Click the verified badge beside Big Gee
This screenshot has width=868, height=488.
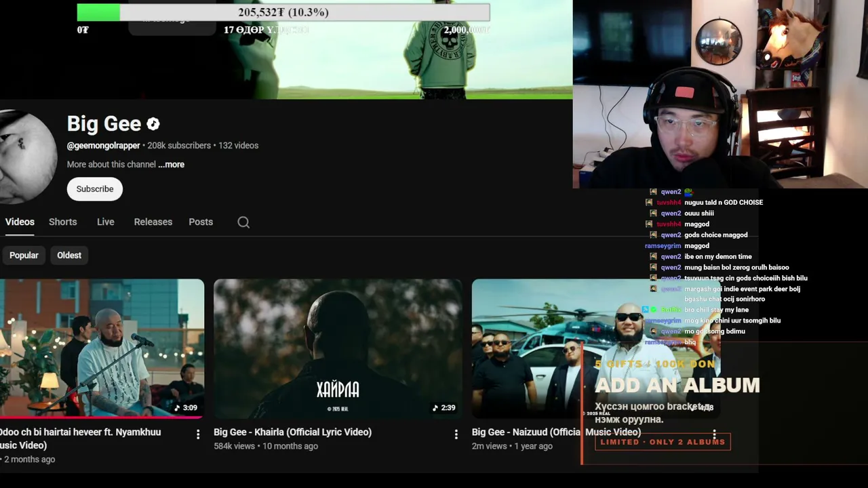(153, 124)
